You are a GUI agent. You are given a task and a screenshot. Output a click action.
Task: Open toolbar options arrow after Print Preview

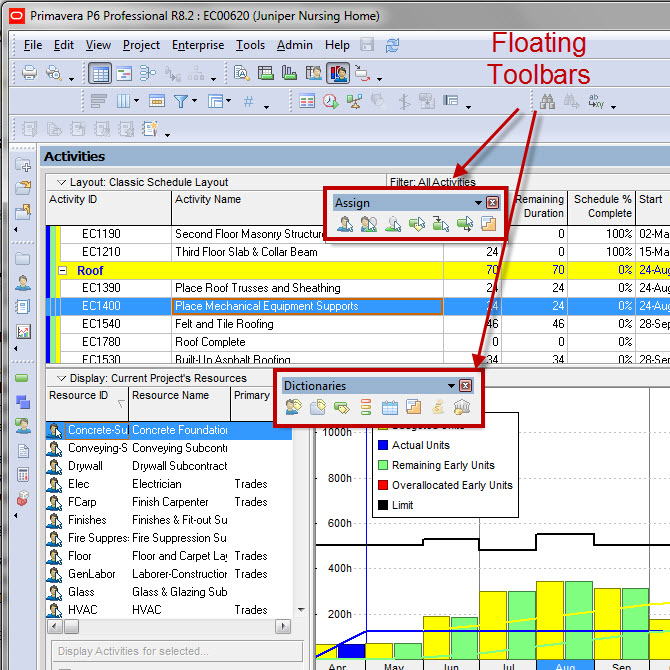(x=71, y=79)
